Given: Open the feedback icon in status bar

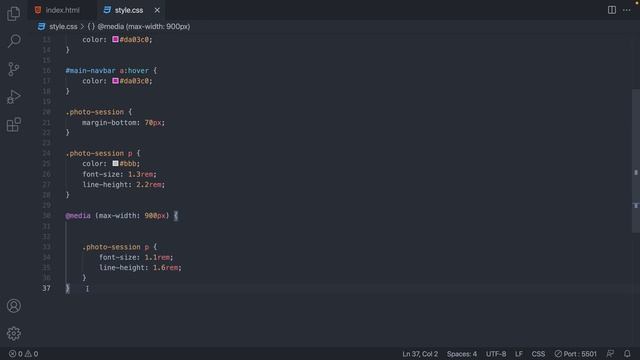Looking at the screenshot, I should pyautogui.click(x=610, y=354).
